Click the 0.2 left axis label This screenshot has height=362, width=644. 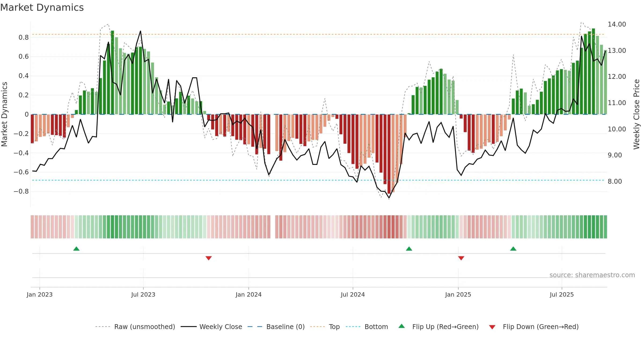[24, 95]
